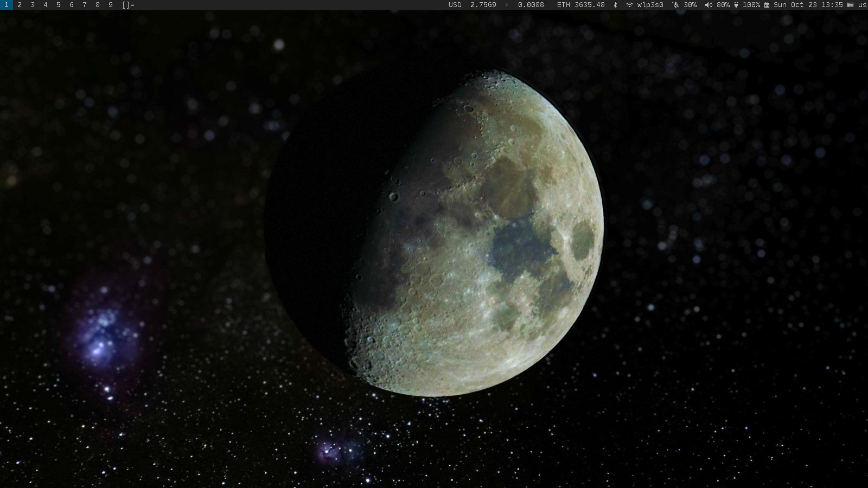Click the Bluetooth icon in status bar

coord(615,5)
